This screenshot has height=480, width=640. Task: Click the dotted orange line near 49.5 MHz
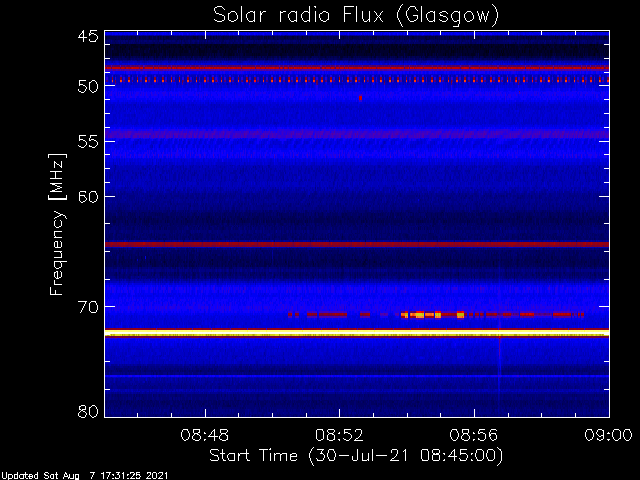tap(357, 80)
